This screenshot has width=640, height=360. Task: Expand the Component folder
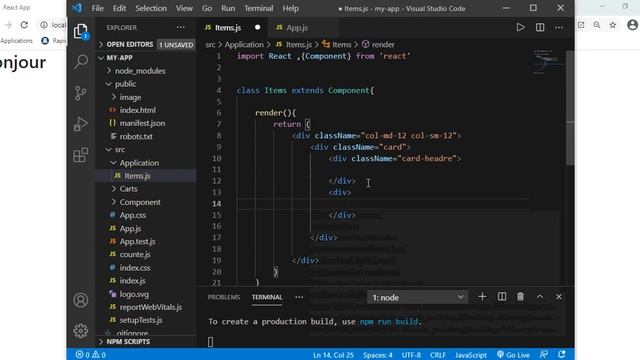pos(140,202)
